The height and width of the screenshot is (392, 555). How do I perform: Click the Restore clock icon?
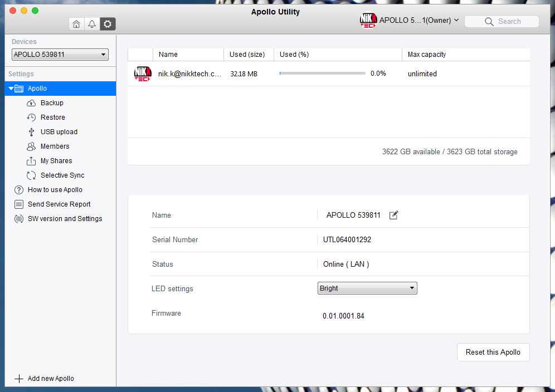(x=31, y=117)
